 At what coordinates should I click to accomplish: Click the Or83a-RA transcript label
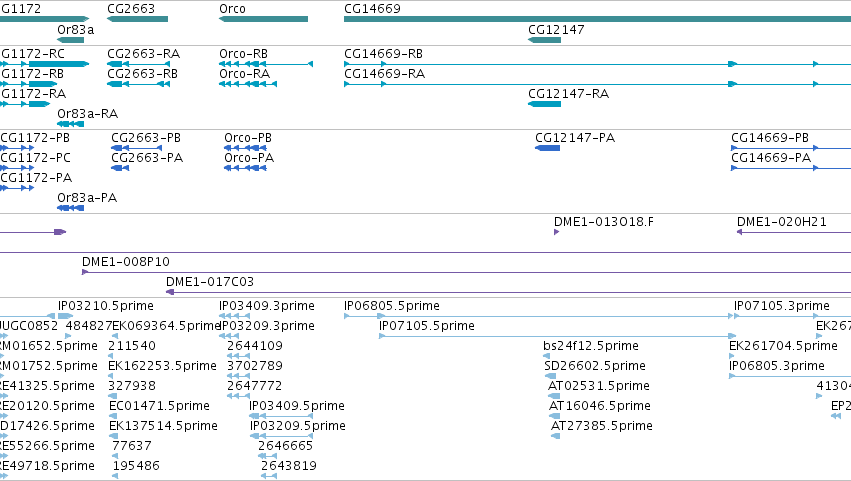pos(87,114)
